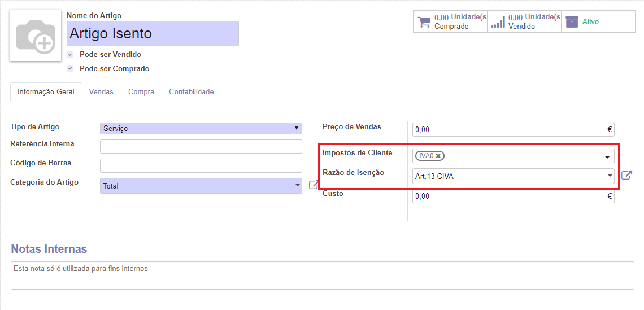The width and height of the screenshot is (644, 310).
Task: Open the Razão de Isenção dropdown
Action: [x=610, y=176]
